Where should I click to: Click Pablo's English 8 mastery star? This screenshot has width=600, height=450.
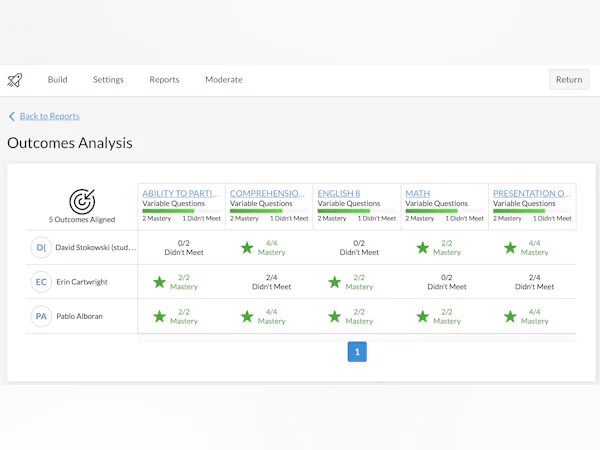tap(335, 316)
